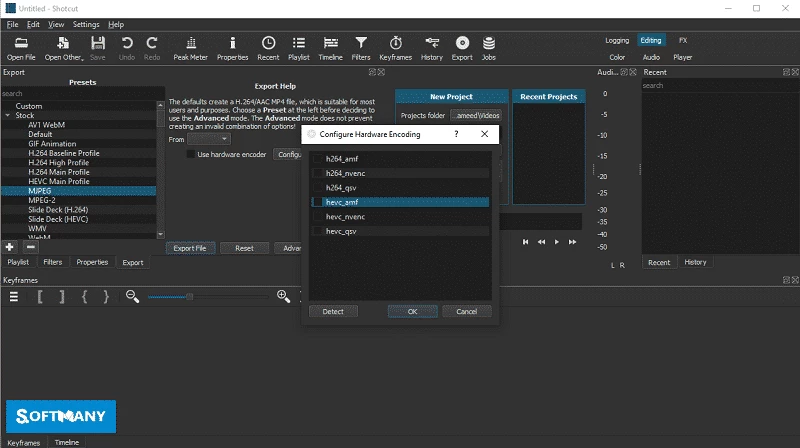Collapse the Stock presets tree group

pos(7,116)
